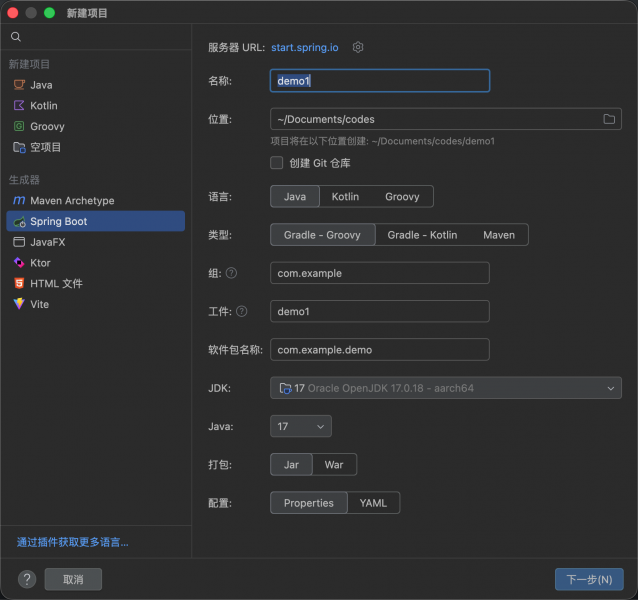The height and width of the screenshot is (600, 638).
Task: Focus the 软件包名称 package name field
Action: (380, 350)
